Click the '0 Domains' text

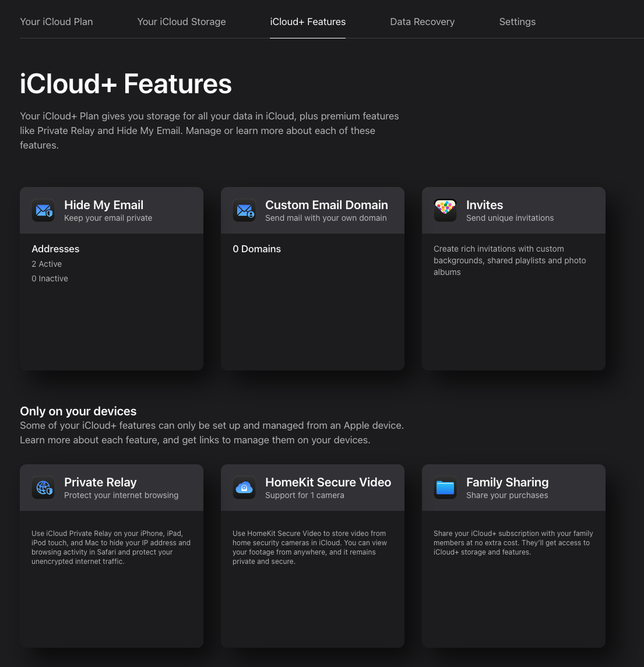(256, 249)
